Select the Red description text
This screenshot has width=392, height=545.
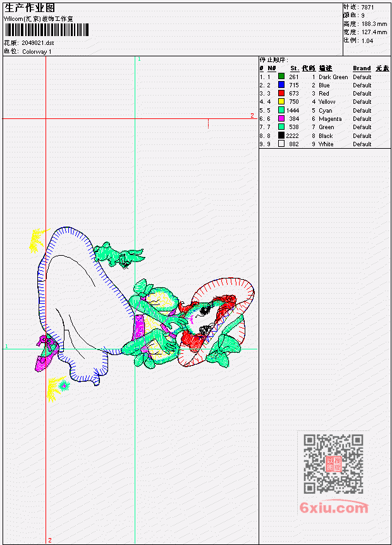[x=324, y=94]
